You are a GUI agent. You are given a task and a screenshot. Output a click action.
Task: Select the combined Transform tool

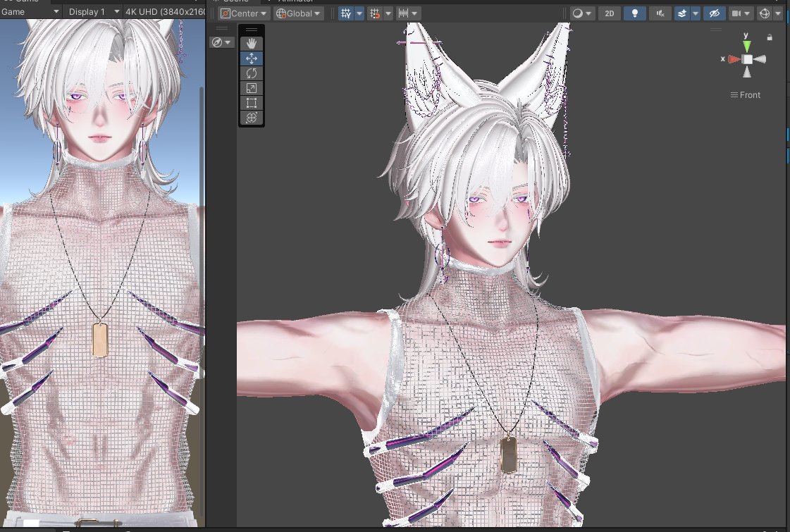pos(252,118)
